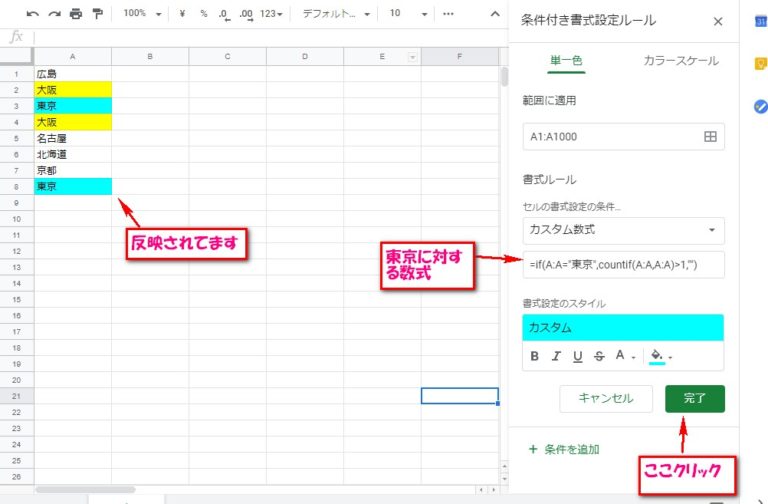Increase decimal places
The width and height of the screenshot is (768, 504).
point(246,15)
